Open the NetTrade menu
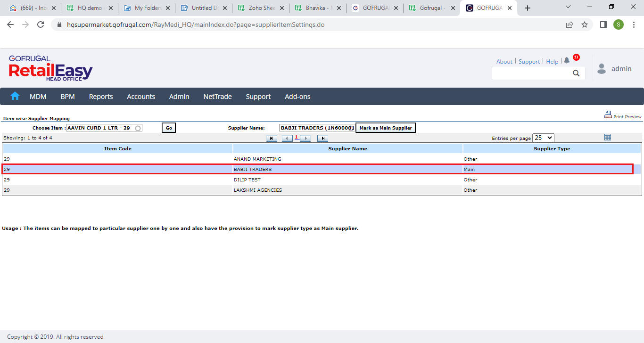This screenshot has width=644, height=343. pos(217,97)
